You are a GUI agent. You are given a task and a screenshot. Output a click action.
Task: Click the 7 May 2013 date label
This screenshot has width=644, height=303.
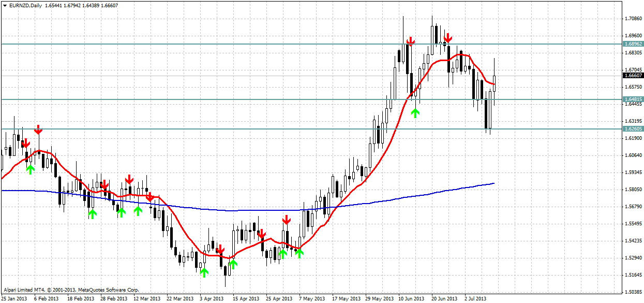[311, 299]
